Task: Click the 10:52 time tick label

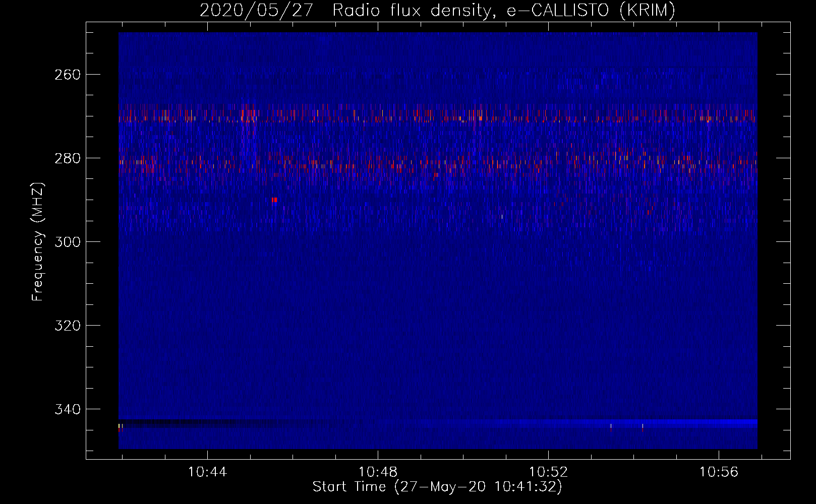Action: coord(548,472)
